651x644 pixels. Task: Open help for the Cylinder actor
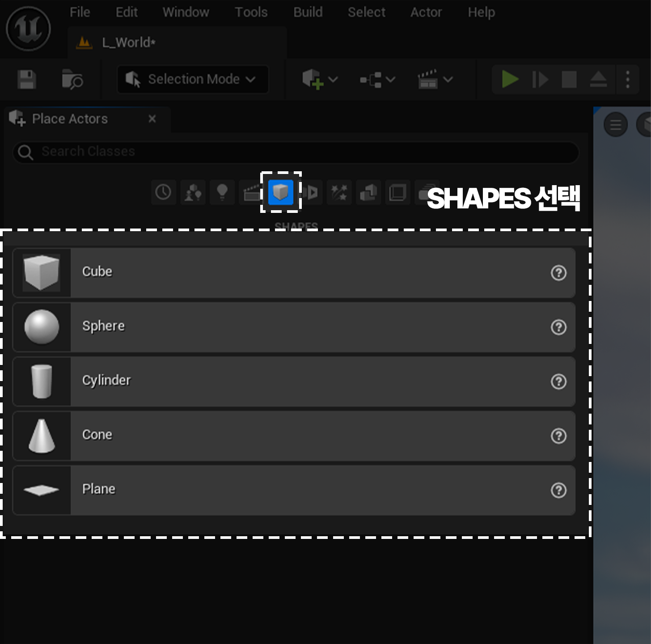tap(558, 381)
